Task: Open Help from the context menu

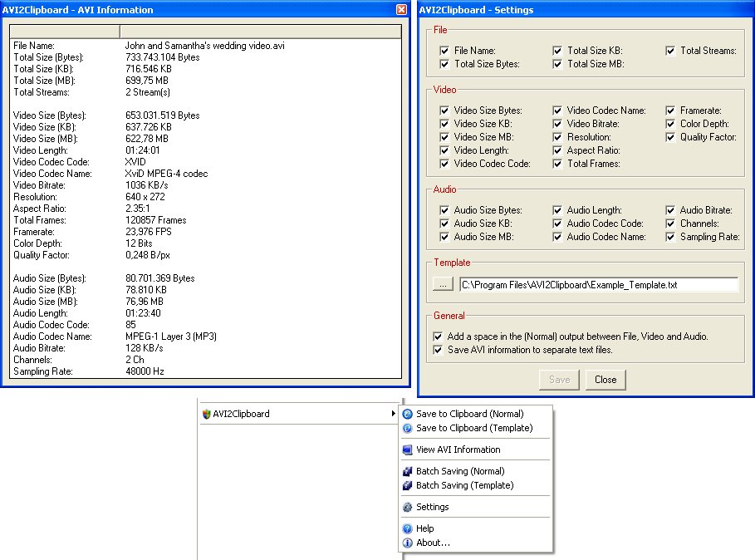Action: coord(477,528)
